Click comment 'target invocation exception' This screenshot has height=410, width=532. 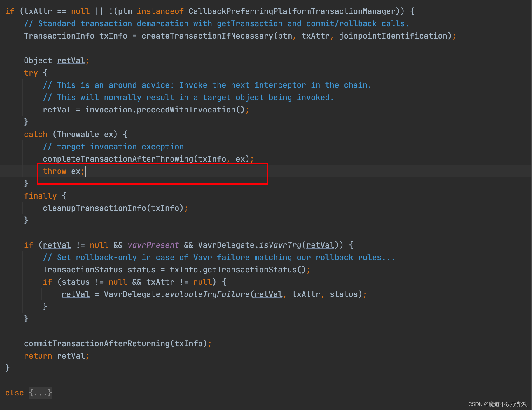(x=113, y=147)
